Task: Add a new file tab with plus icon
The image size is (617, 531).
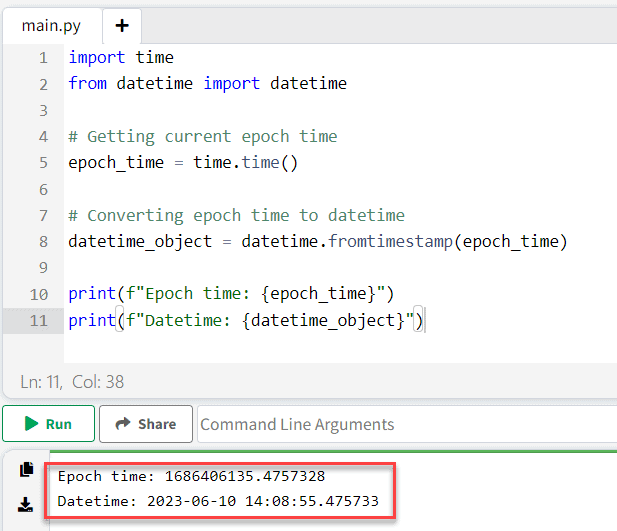Action: point(122,26)
